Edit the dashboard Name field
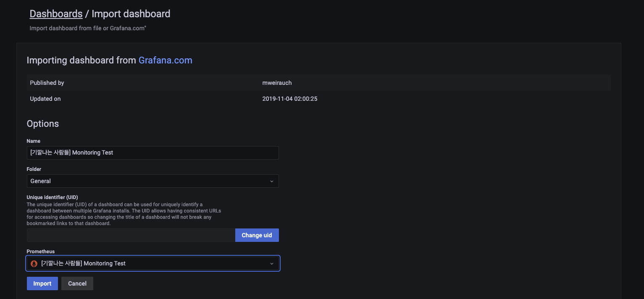The width and height of the screenshot is (644, 299). tap(152, 153)
